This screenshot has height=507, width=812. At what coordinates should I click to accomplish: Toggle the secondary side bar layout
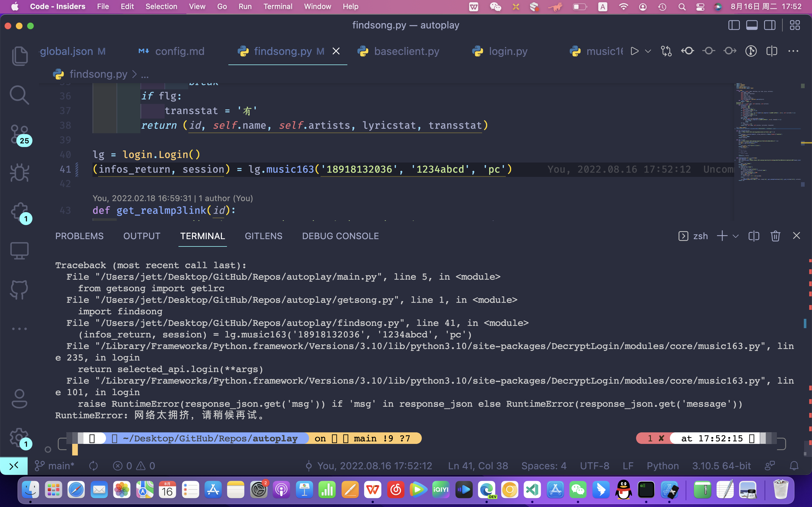point(770,25)
